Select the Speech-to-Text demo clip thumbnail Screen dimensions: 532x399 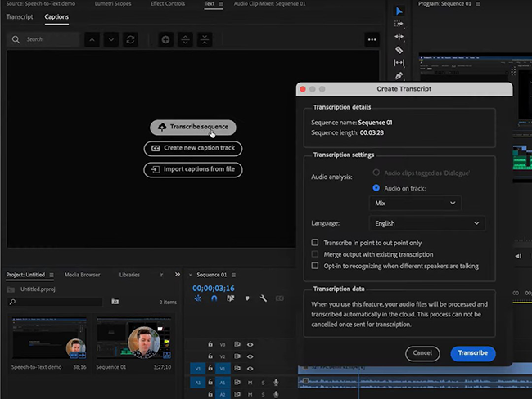49,338
